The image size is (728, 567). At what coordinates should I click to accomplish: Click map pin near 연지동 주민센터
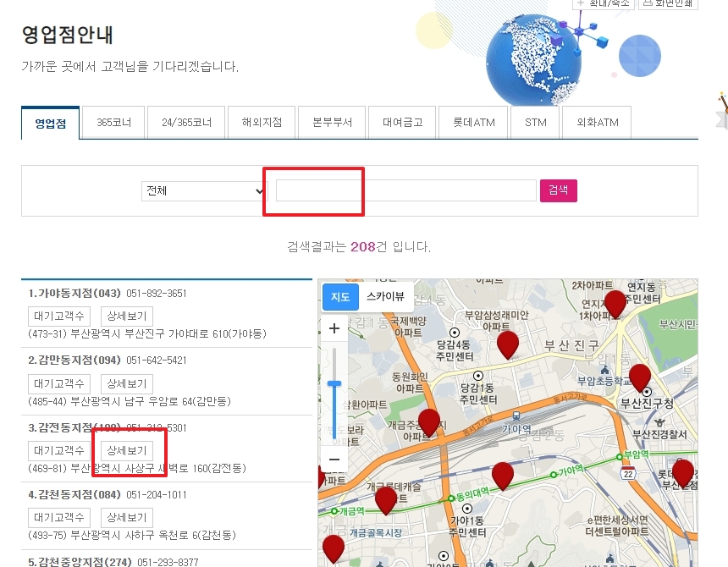[615, 304]
